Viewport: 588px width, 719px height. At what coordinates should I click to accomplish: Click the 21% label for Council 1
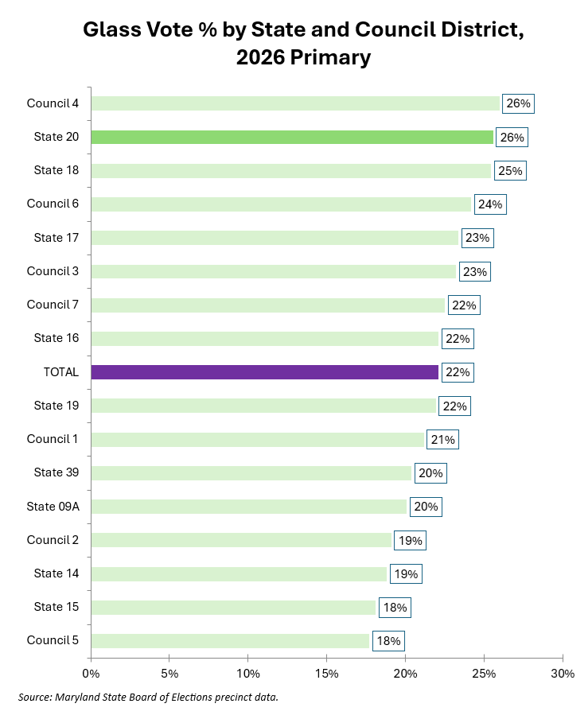[x=442, y=439]
